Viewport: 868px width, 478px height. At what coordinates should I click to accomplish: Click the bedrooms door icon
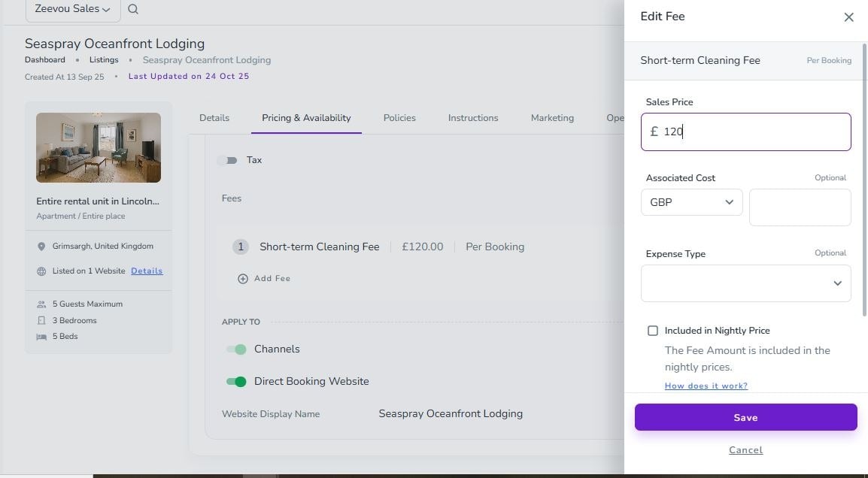(41, 321)
